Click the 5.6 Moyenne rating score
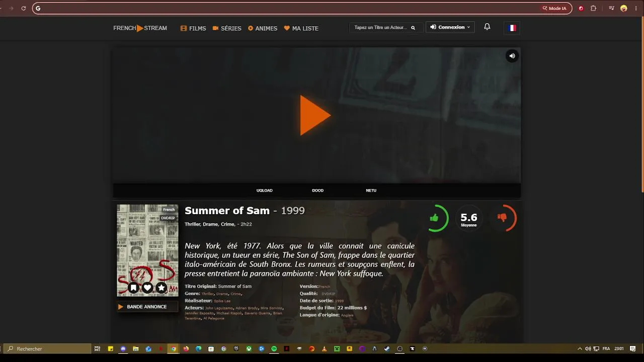 (x=468, y=219)
